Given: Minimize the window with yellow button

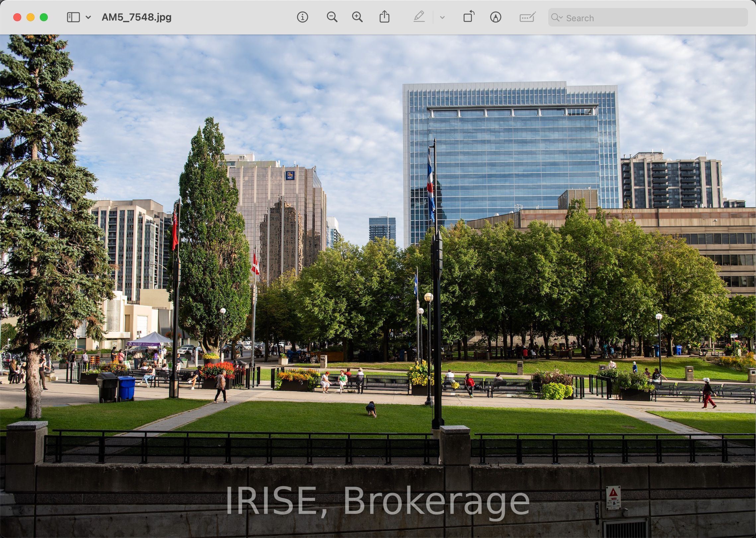Looking at the screenshot, I should point(31,17).
